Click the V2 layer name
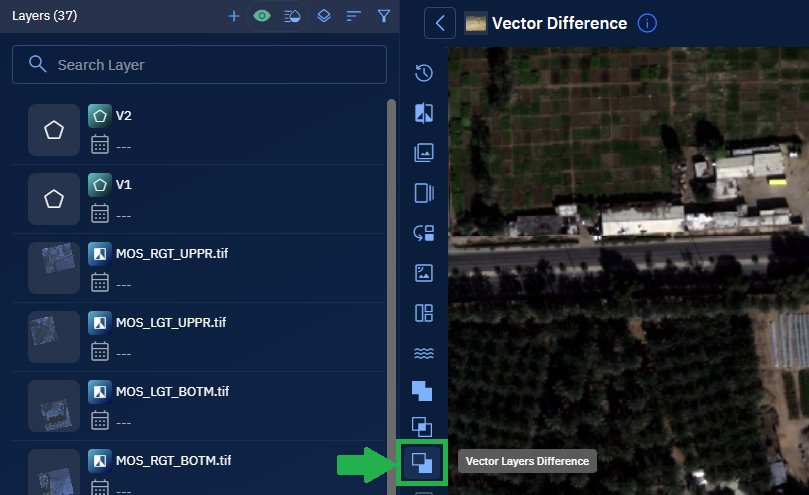This screenshot has width=809, height=495. point(124,116)
